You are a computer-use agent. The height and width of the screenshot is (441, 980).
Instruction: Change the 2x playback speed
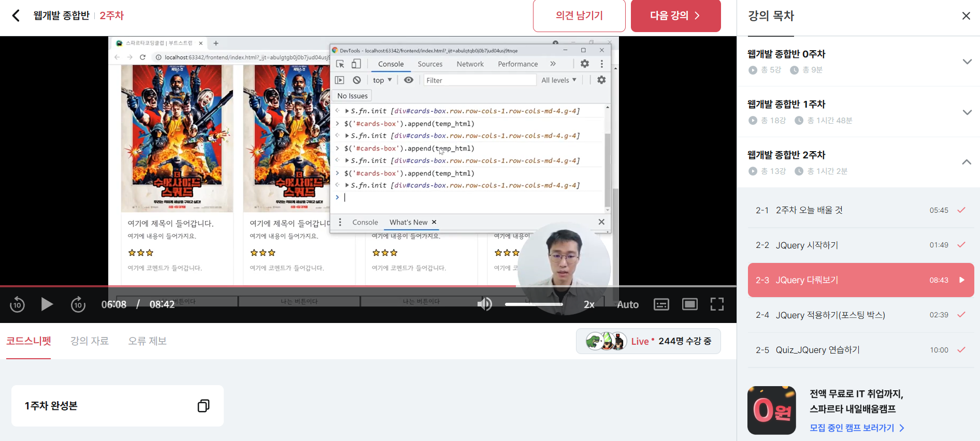point(589,304)
